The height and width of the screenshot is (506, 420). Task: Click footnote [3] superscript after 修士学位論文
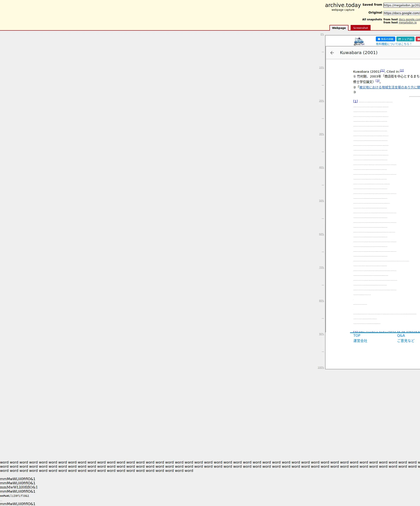[x=377, y=81]
